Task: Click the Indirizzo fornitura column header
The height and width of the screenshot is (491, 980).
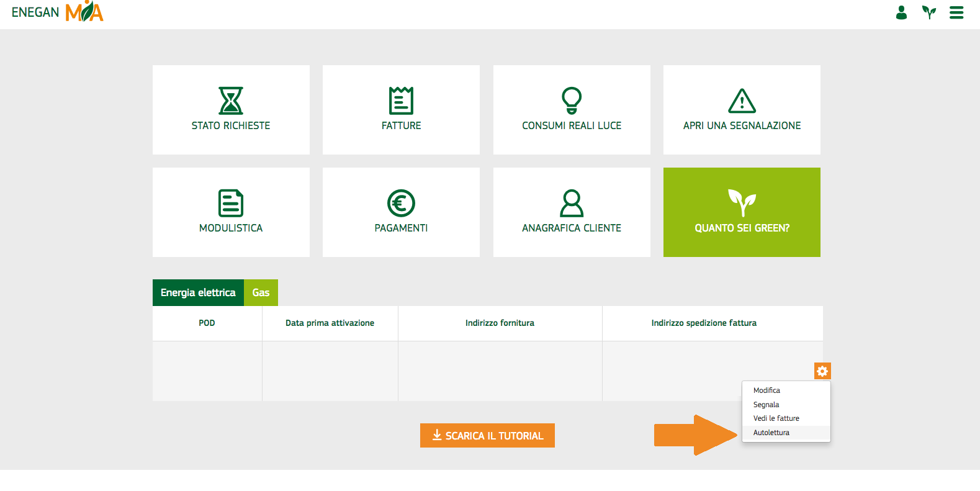Action: pos(500,323)
